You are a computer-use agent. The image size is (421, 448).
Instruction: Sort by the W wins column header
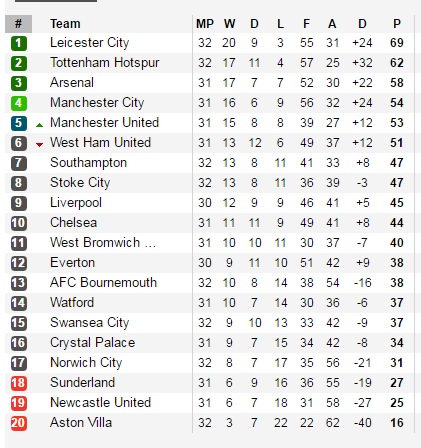229,24
